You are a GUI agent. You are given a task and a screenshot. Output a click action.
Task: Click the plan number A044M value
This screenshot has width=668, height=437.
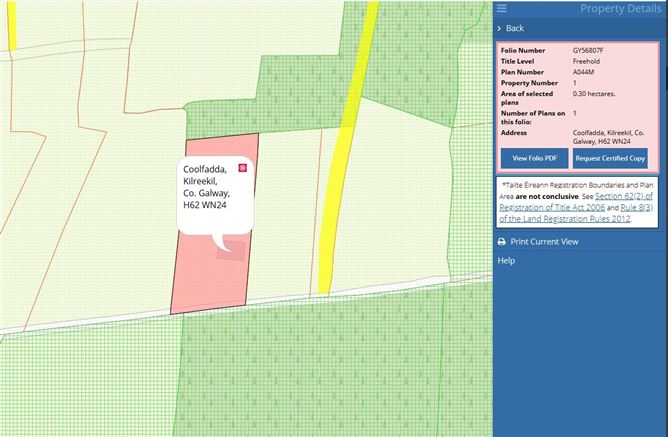[x=584, y=71]
